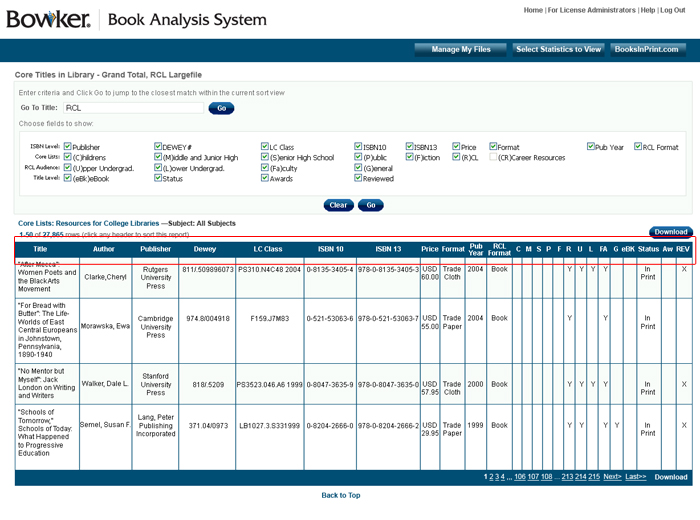The image size is (700, 520).
Task: Click the Back to Top link
Action: click(x=341, y=495)
